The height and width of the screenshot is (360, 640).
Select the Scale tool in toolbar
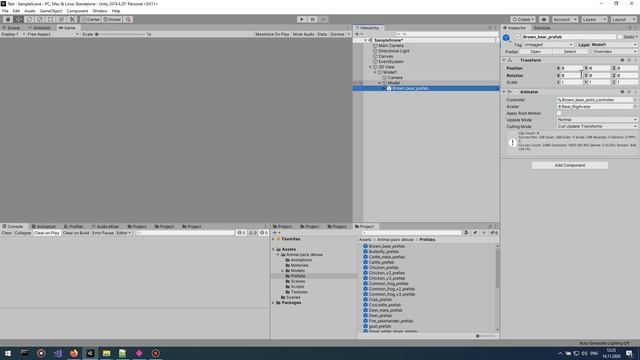tap(40, 19)
